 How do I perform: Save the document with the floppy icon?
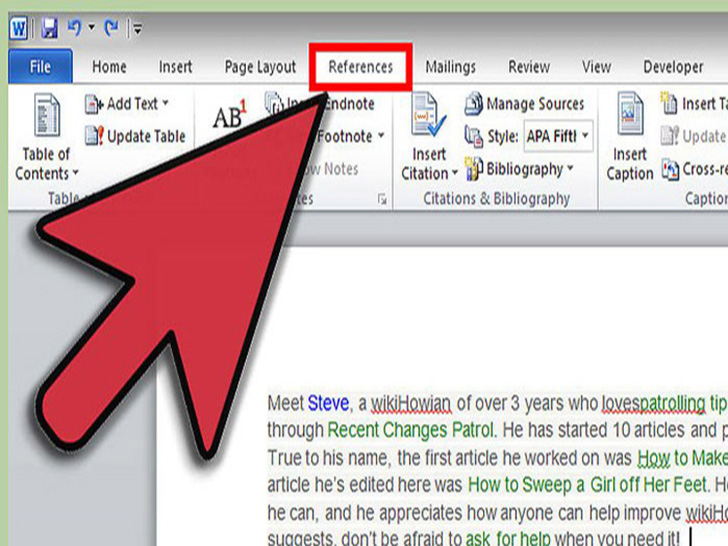click(49, 28)
